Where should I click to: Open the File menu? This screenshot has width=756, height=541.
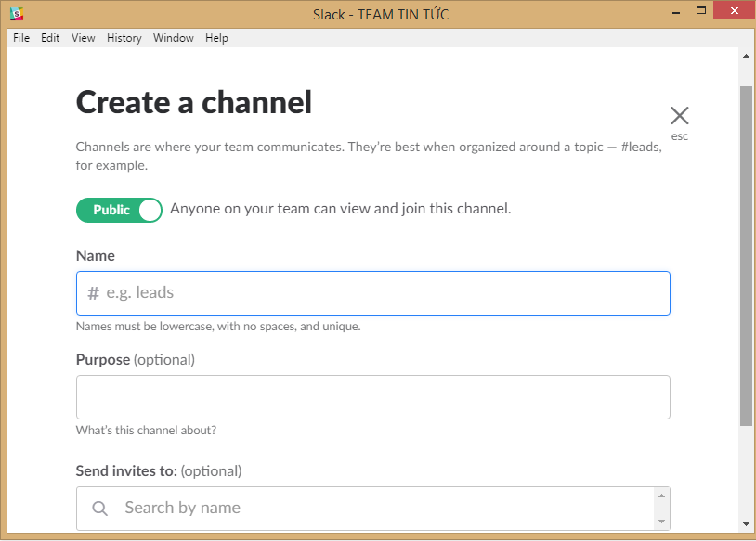[x=20, y=38]
